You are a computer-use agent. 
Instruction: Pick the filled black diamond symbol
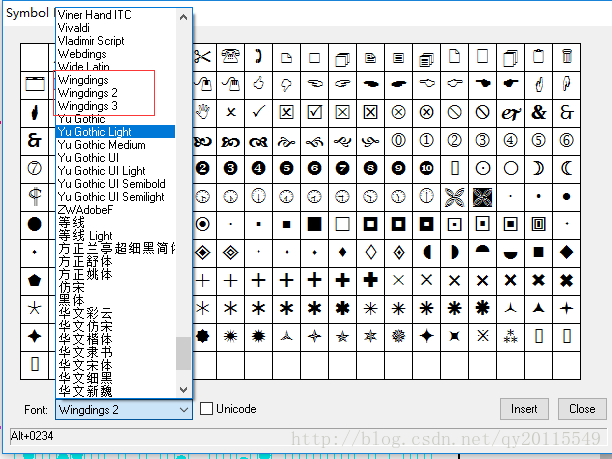[x=567, y=252]
